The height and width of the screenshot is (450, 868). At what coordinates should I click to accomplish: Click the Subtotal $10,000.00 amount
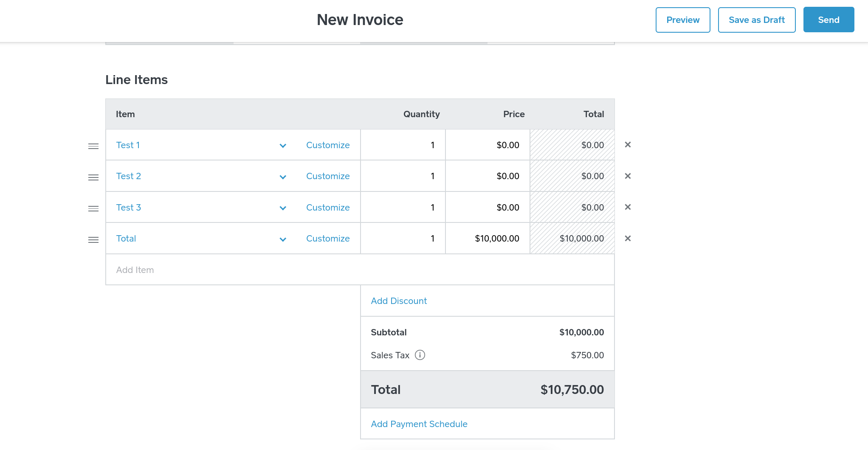tap(581, 332)
